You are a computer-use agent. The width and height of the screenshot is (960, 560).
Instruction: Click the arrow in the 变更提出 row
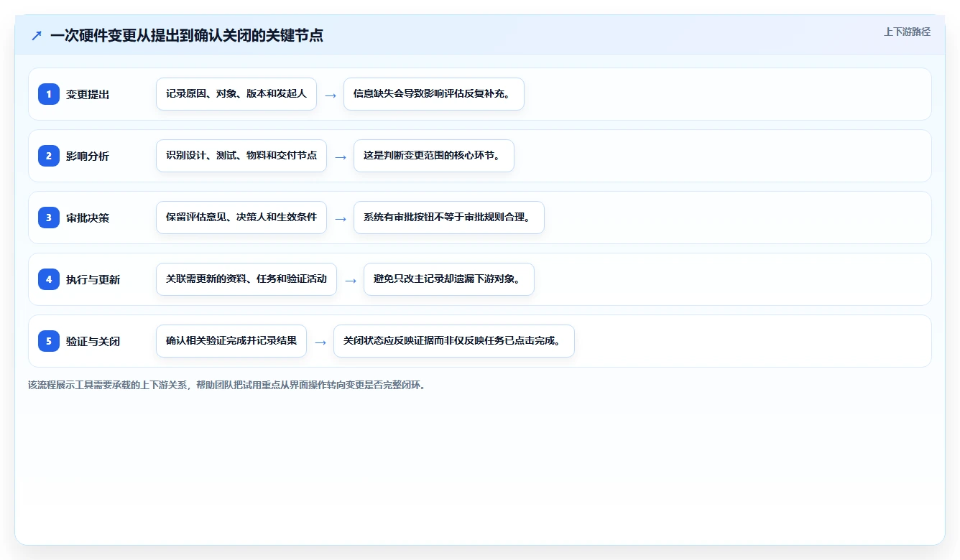[331, 95]
